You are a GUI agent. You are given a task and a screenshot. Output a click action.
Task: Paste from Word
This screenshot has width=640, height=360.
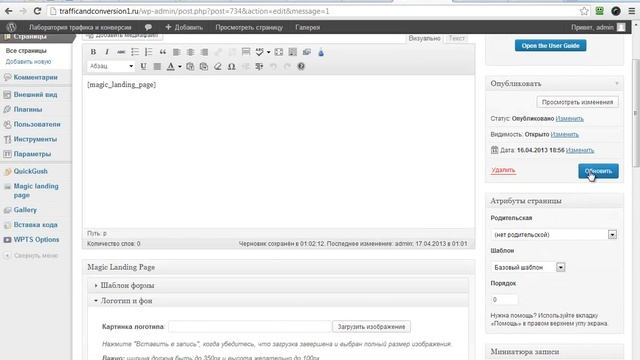[204, 66]
